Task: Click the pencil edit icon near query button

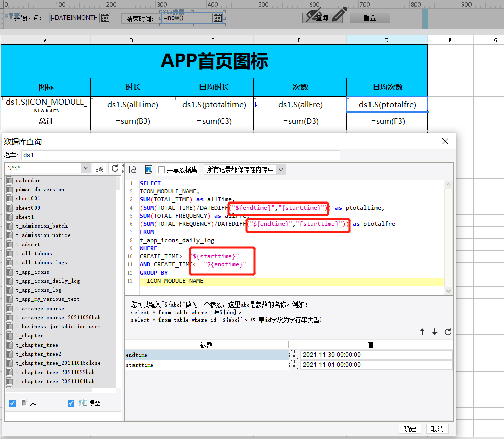Action: 339,14
